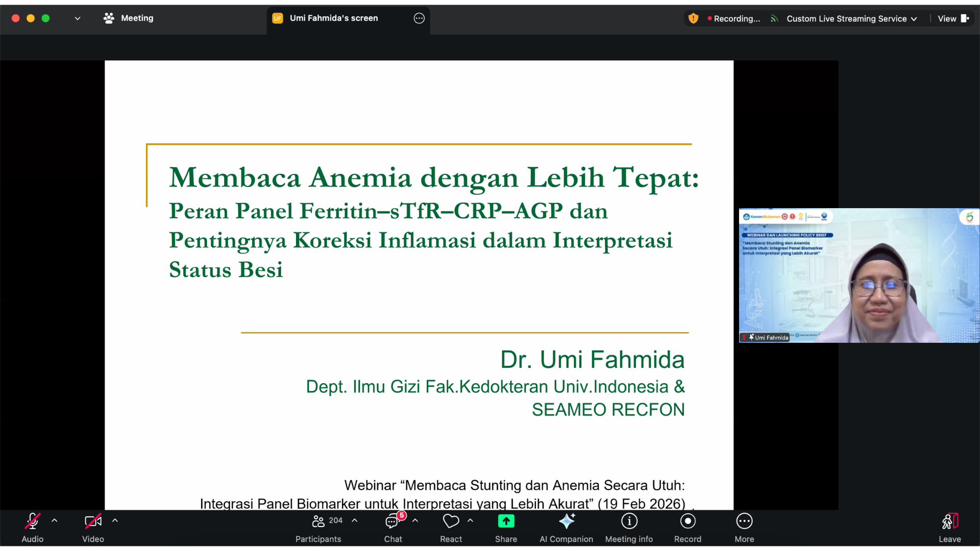This screenshot has height=551, width=980.
Task: Expand the participants options caret
Action: [x=355, y=520]
